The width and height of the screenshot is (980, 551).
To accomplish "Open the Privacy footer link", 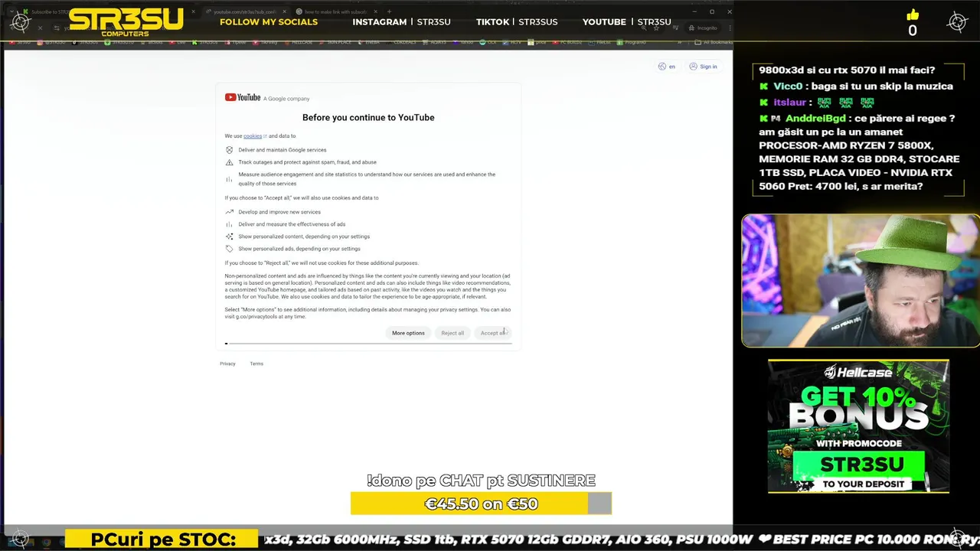I will pyautogui.click(x=227, y=364).
